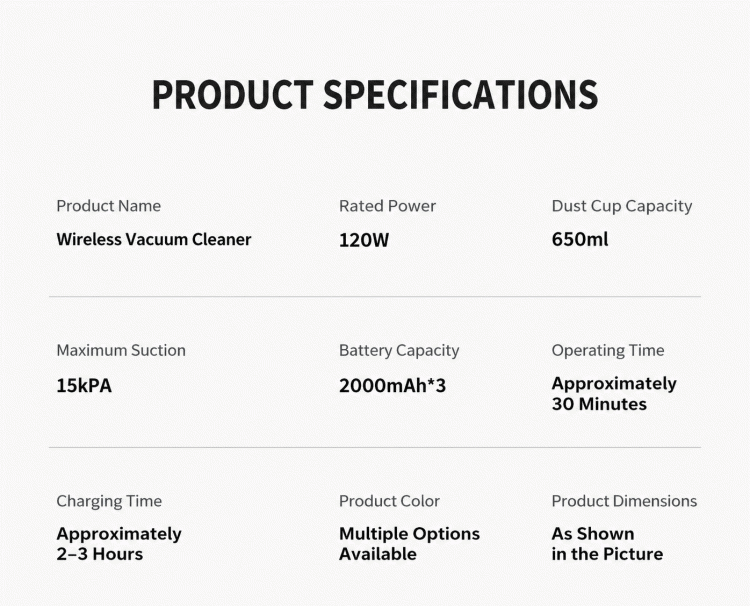
Task: Click the Product Color label
Action: pyautogui.click(x=389, y=501)
